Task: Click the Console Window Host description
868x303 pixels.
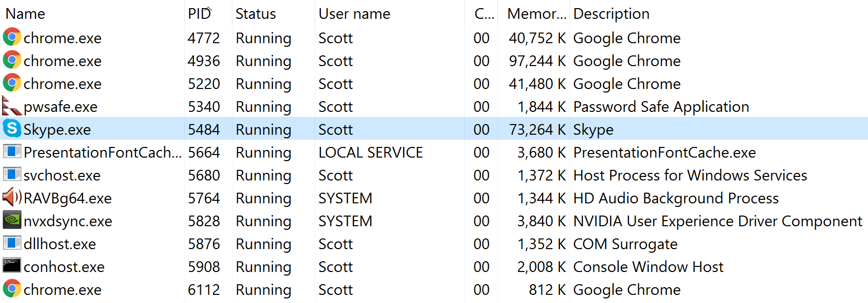Action: [x=648, y=267]
